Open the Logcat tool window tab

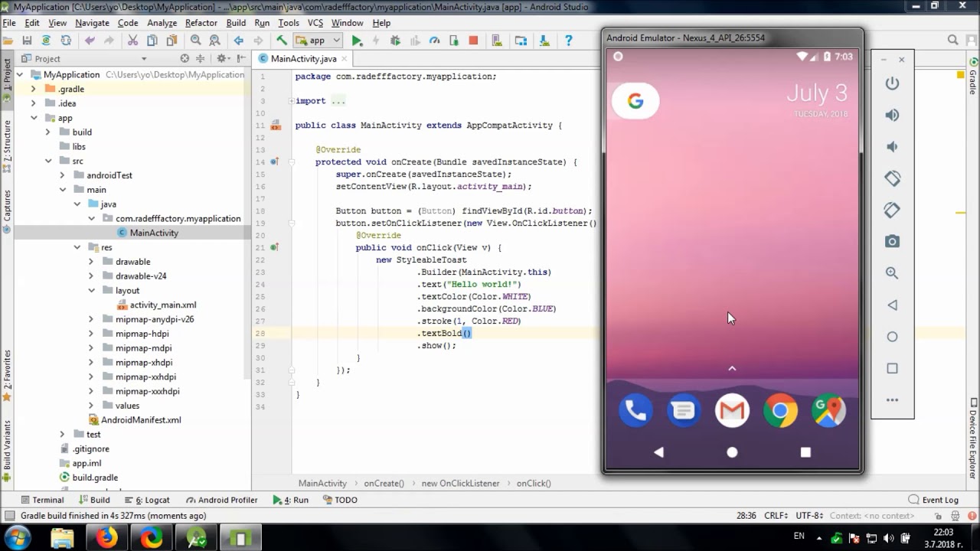click(147, 500)
